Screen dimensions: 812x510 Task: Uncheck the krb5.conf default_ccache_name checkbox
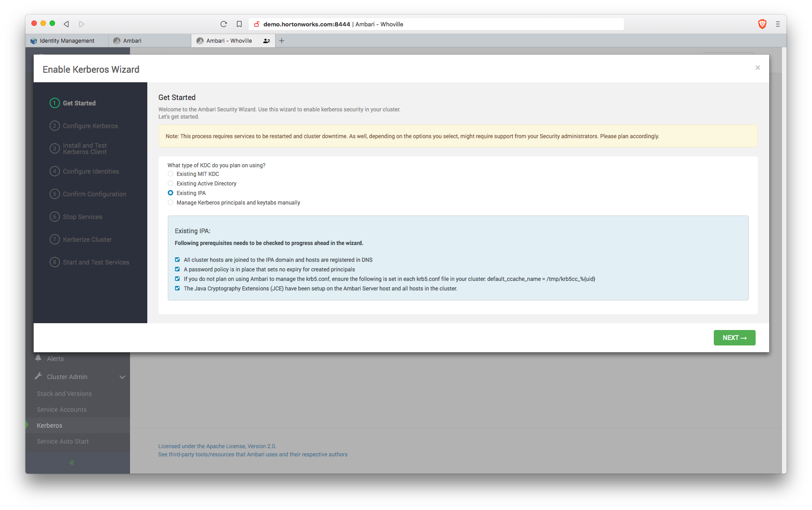click(177, 279)
